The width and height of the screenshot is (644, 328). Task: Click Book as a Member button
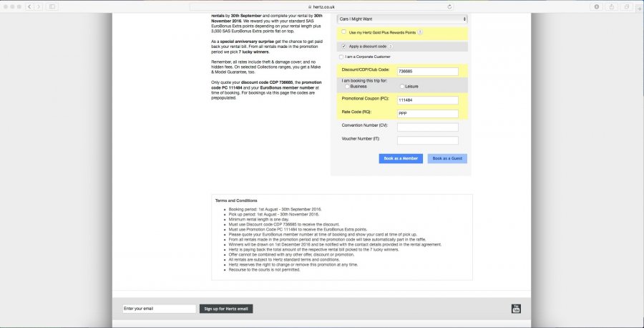coord(401,159)
